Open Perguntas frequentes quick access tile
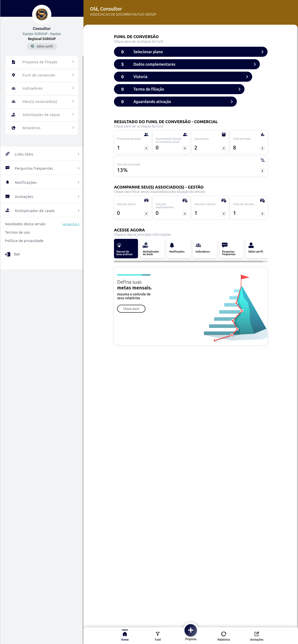 (x=231, y=248)
